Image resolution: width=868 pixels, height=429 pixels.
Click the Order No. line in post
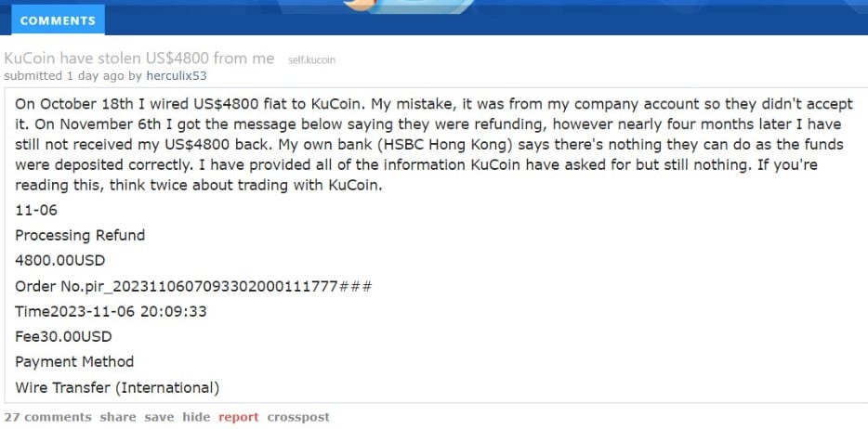[193, 286]
